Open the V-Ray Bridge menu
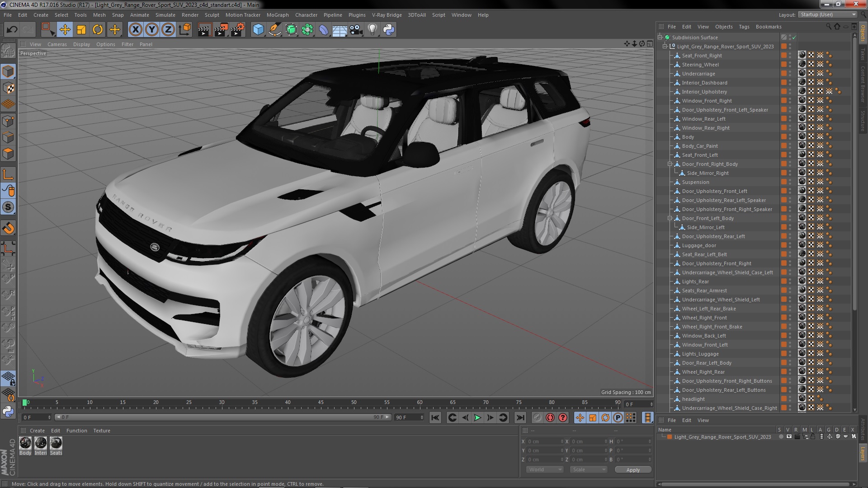This screenshot has height=488, width=868. click(387, 15)
